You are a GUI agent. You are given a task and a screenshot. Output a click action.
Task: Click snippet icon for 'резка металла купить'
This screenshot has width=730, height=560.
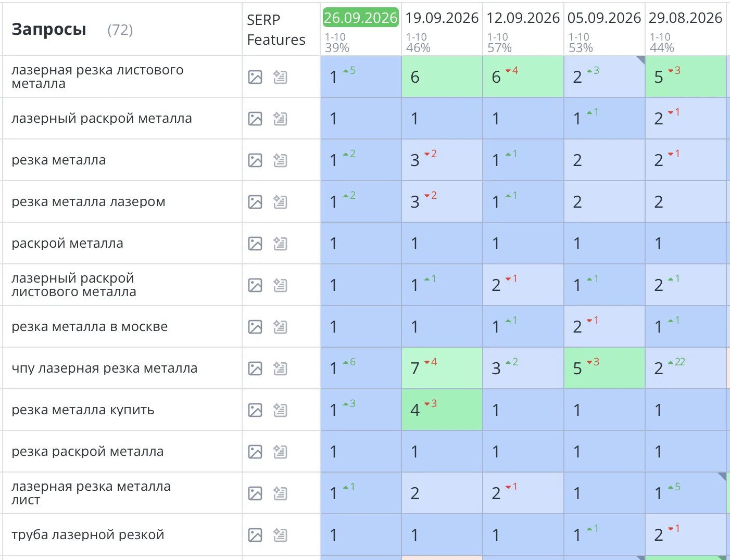tap(280, 410)
